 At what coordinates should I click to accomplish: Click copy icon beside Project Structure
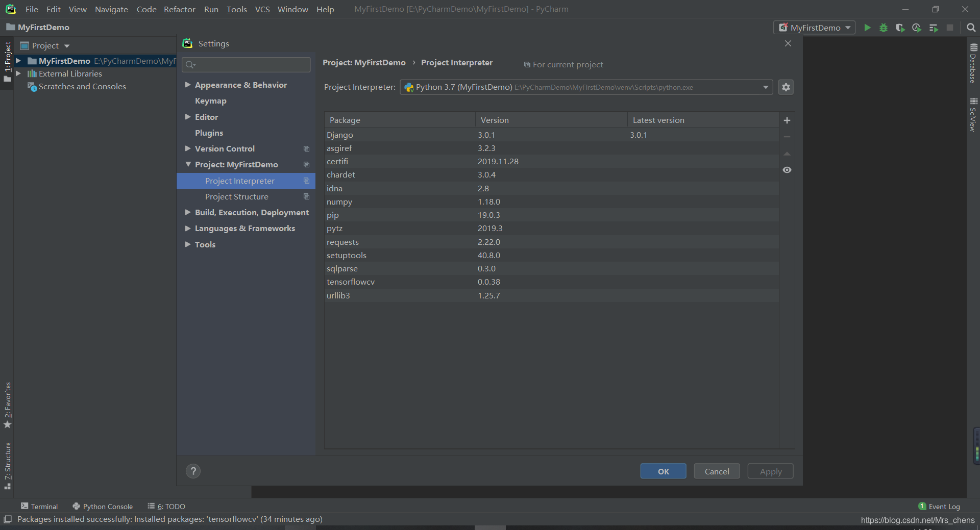click(x=306, y=197)
